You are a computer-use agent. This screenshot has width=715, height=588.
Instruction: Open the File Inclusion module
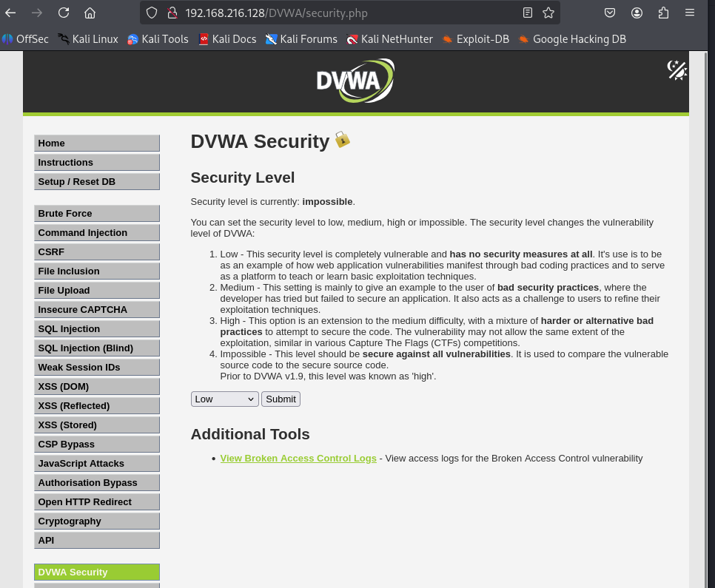[97, 271]
